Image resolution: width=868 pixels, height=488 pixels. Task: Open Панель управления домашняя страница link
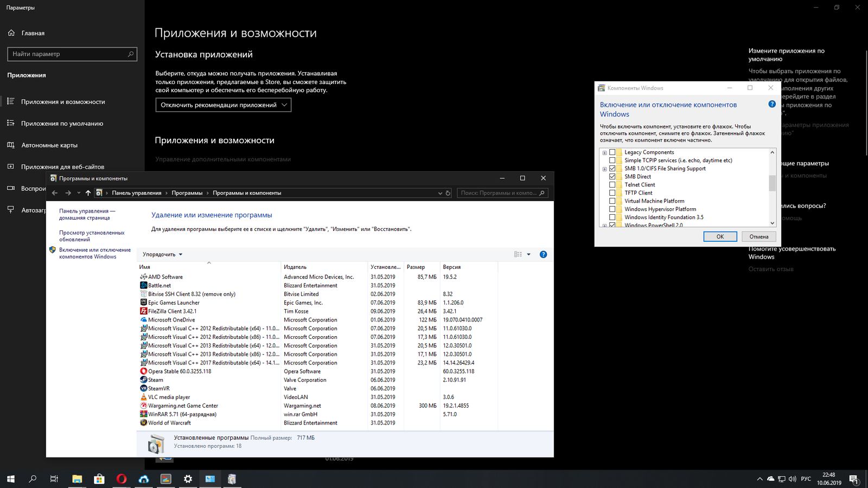(x=87, y=214)
